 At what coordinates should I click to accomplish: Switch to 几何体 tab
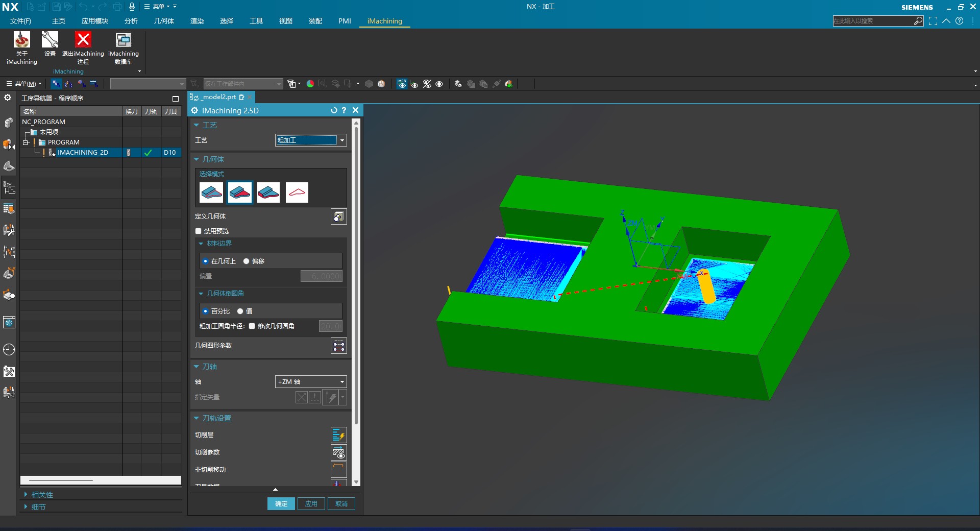coord(164,21)
